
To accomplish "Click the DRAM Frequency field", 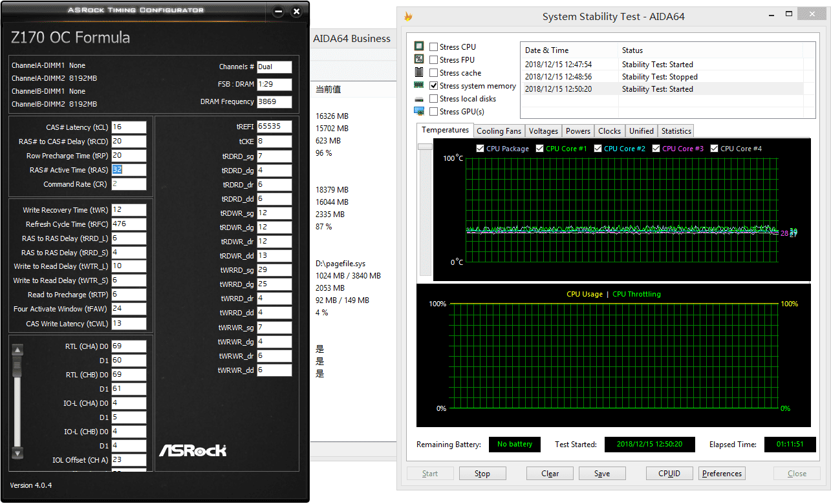I will (x=274, y=102).
